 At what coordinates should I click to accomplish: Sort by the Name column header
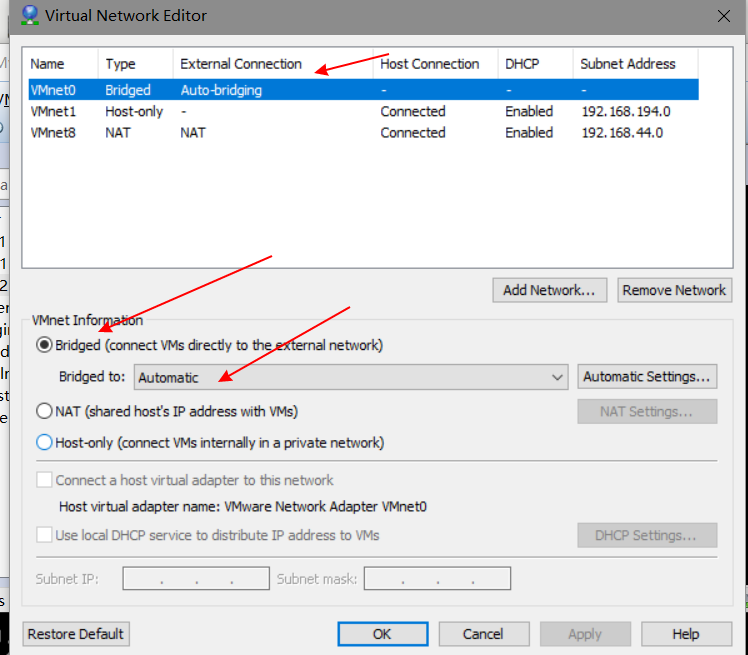click(63, 64)
